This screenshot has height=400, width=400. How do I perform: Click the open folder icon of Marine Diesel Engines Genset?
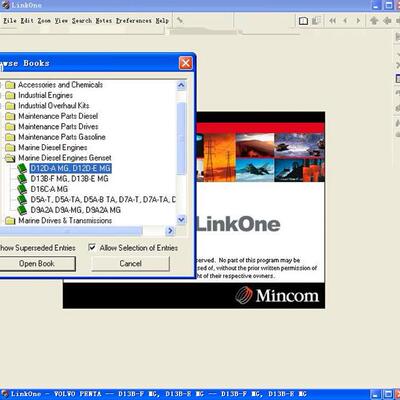tap(10, 158)
